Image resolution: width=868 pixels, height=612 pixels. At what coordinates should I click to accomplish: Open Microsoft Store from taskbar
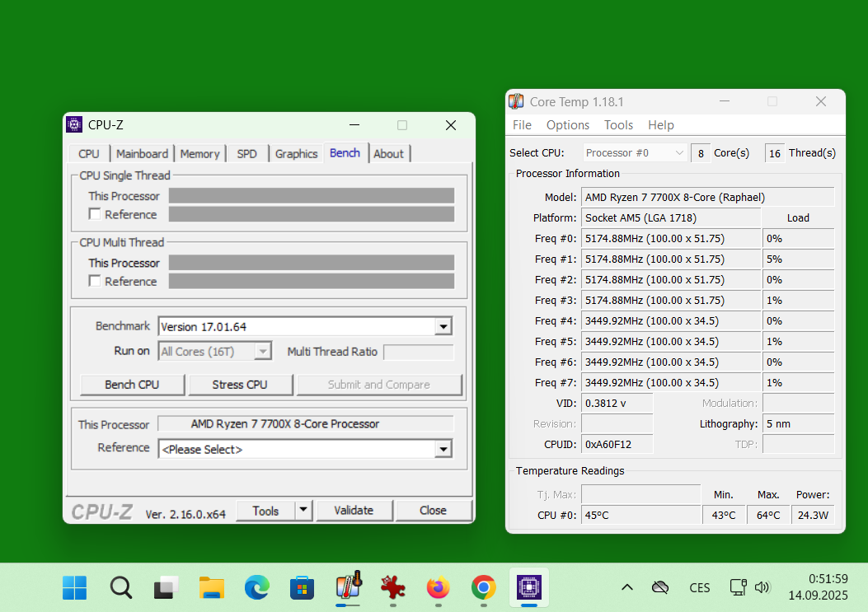pos(303,587)
